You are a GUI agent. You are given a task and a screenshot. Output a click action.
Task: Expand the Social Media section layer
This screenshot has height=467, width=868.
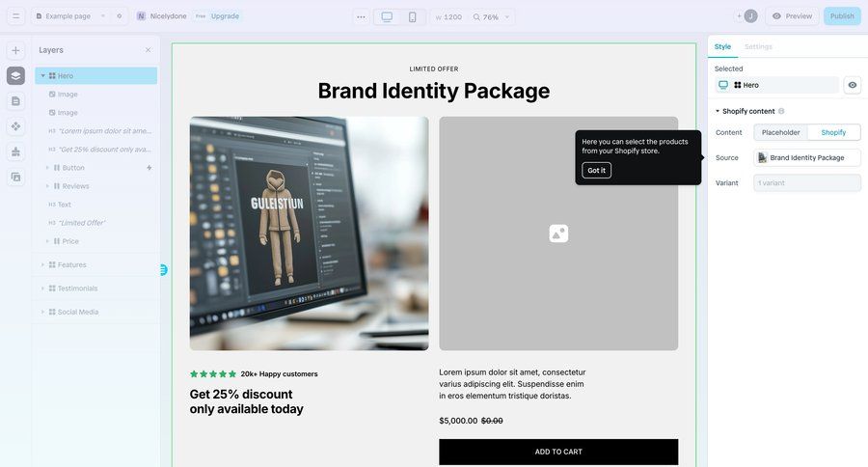pyautogui.click(x=42, y=312)
